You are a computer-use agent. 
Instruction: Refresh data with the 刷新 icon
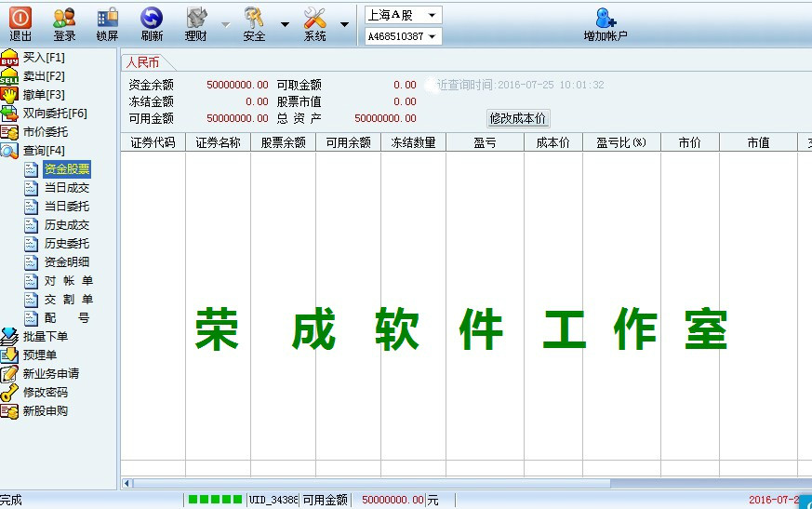click(152, 18)
